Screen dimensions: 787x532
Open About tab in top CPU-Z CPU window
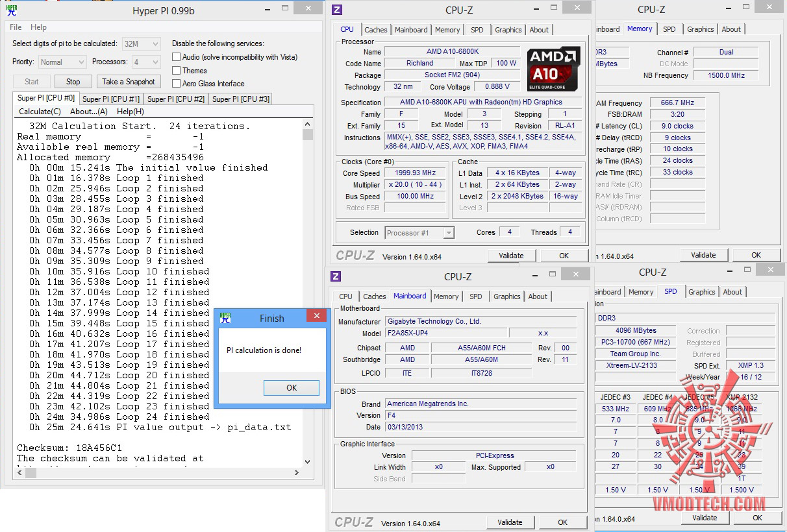[539, 30]
